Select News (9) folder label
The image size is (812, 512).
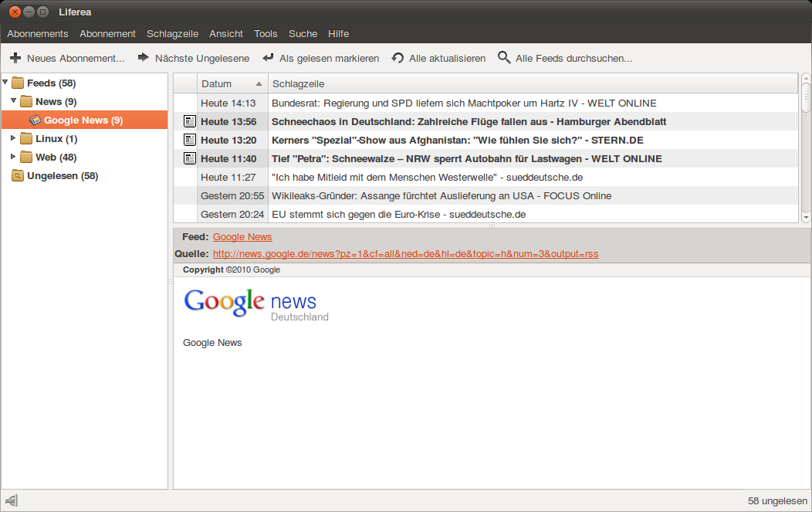[56, 102]
